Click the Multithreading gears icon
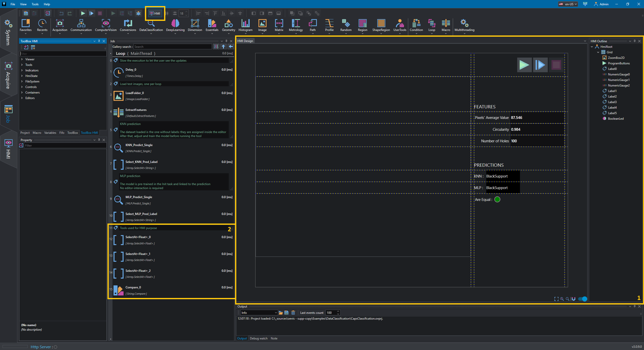The width and height of the screenshot is (644, 350). [x=464, y=24]
